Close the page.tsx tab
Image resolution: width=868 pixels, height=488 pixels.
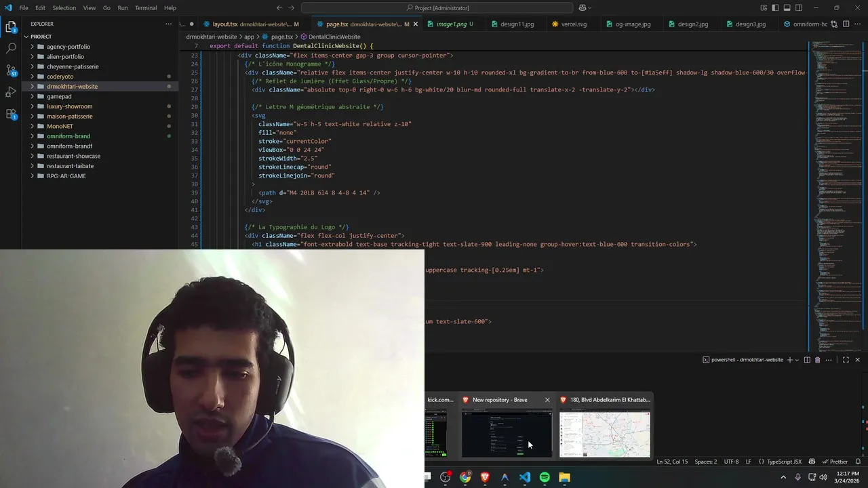tap(416, 24)
